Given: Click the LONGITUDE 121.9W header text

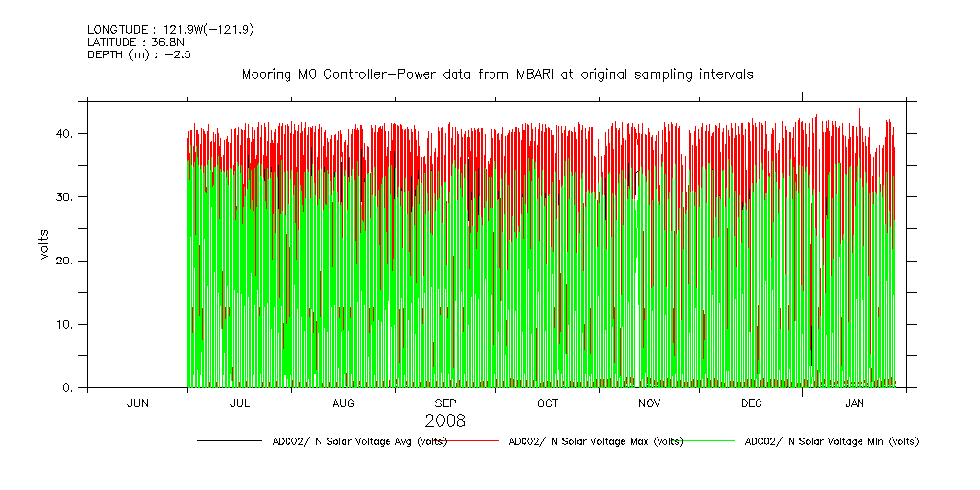Looking at the screenshot, I should point(170,29).
